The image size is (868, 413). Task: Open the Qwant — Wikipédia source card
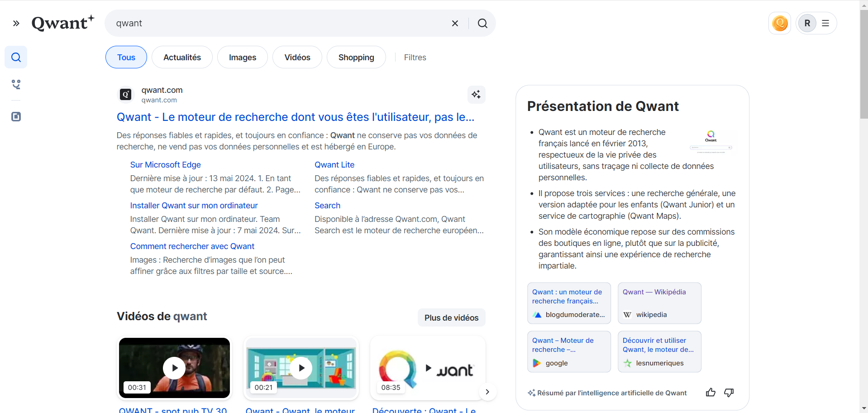[659, 303]
